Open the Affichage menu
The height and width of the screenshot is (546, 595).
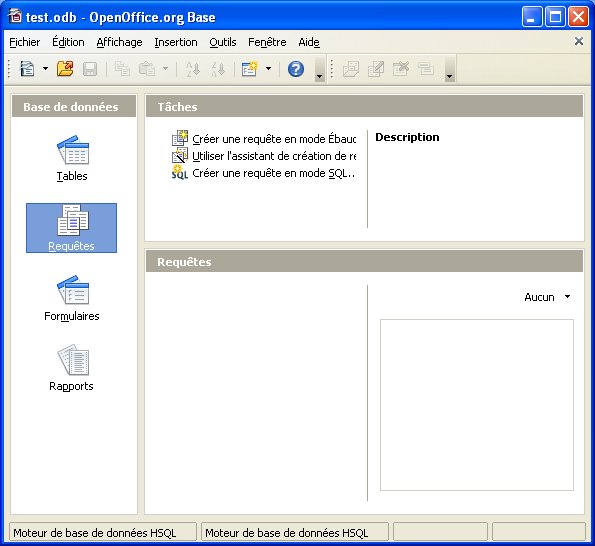click(x=119, y=42)
